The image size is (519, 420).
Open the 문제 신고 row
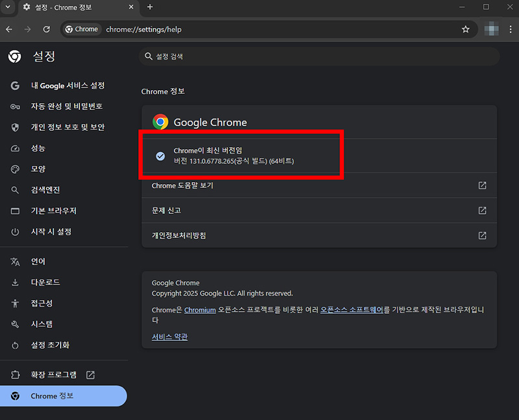[319, 211]
